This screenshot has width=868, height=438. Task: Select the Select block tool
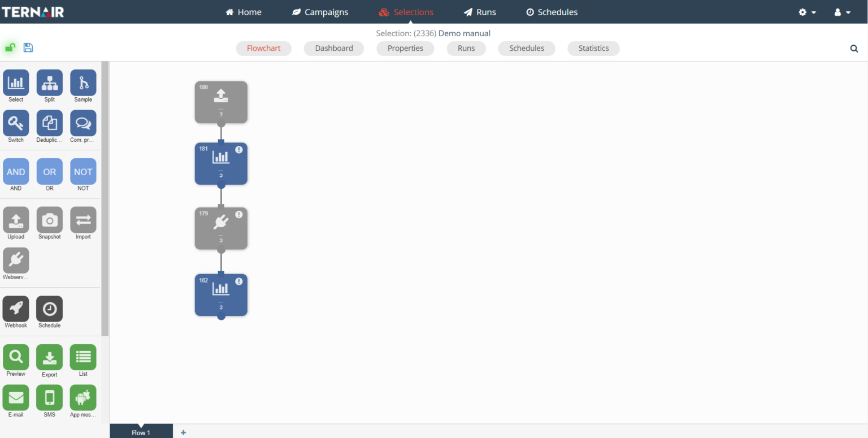(16, 83)
